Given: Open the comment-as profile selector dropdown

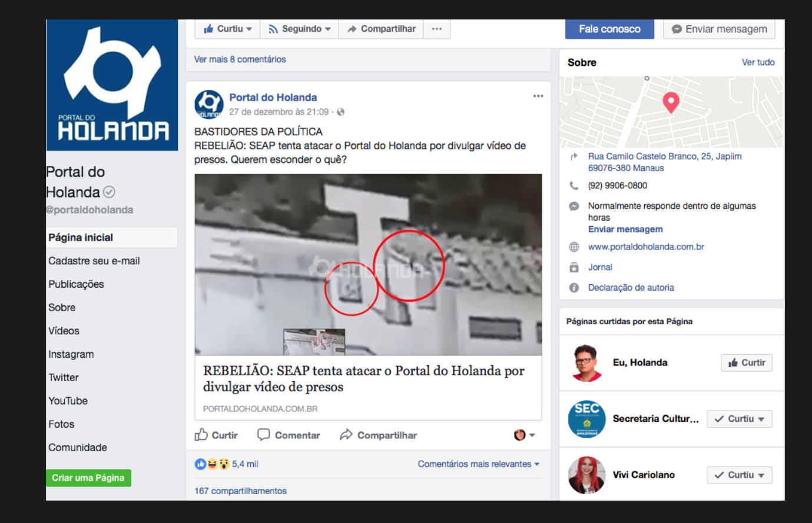Looking at the screenshot, I should pyautogui.click(x=524, y=435).
